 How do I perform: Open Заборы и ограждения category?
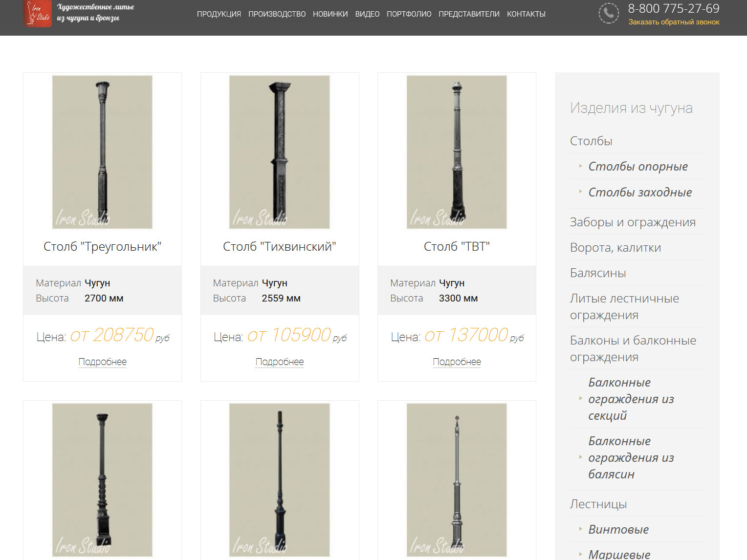point(633,222)
